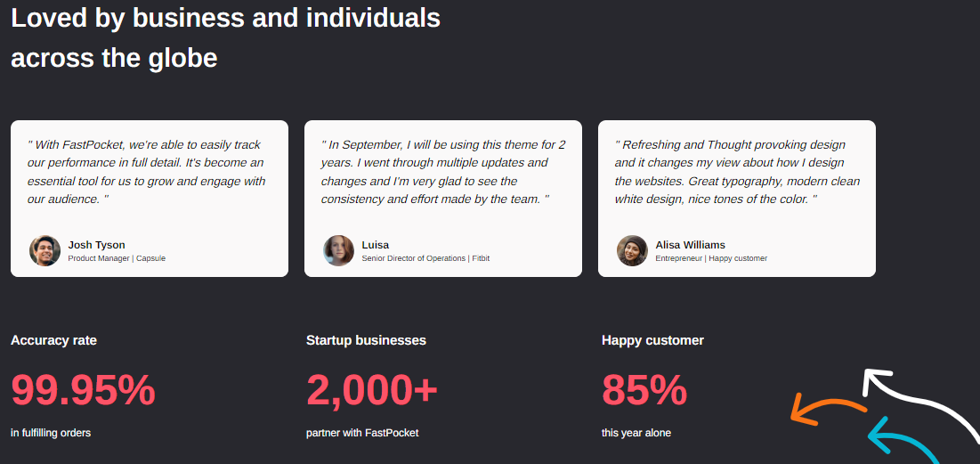980x464 pixels.
Task: Click the 'Loved by business and individuals' headline
Action: pyautogui.click(x=225, y=19)
